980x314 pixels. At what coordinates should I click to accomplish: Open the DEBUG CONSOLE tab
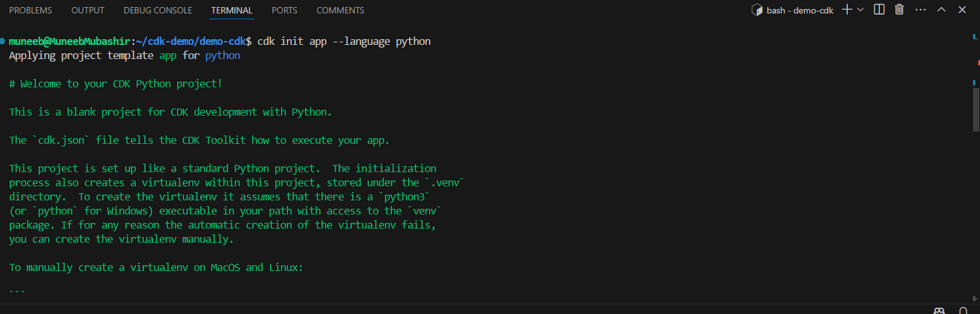tap(157, 11)
